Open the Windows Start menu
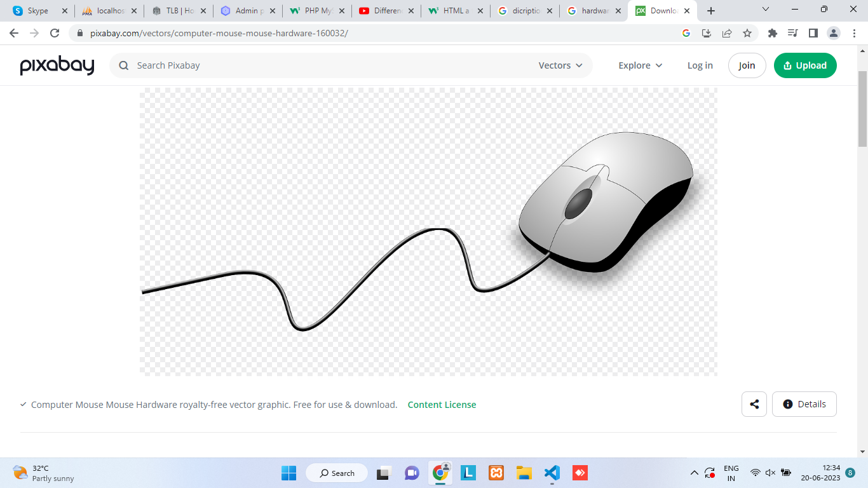This screenshot has width=868, height=488. pyautogui.click(x=288, y=473)
